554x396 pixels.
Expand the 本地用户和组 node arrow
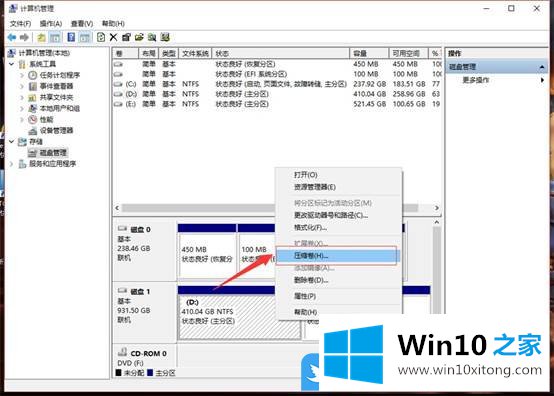click(22, 108)
